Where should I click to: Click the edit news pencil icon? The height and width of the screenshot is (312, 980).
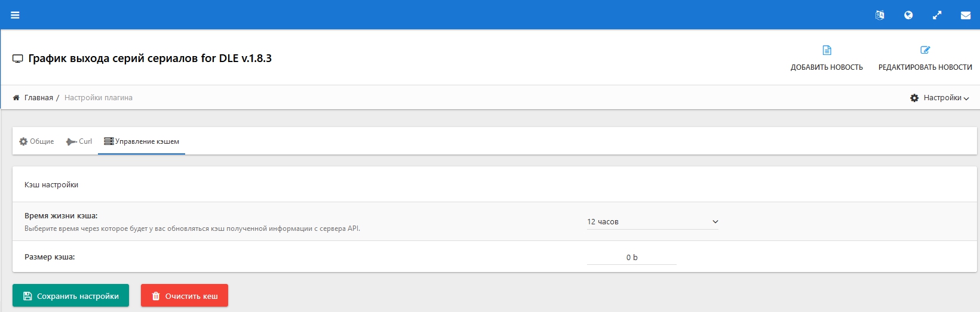tap(925, 50)
